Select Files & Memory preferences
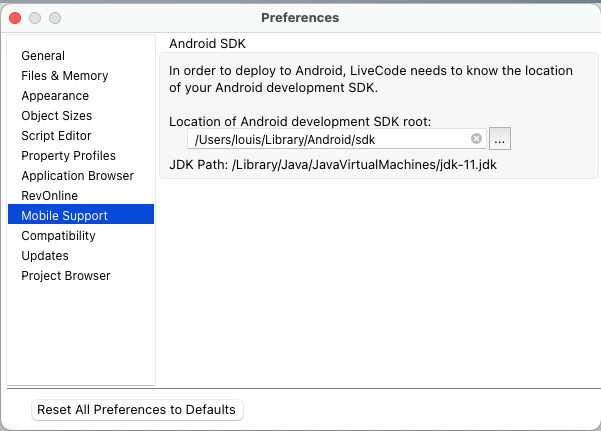The height and width of the screenshot is (431, 601). (65, 76)
